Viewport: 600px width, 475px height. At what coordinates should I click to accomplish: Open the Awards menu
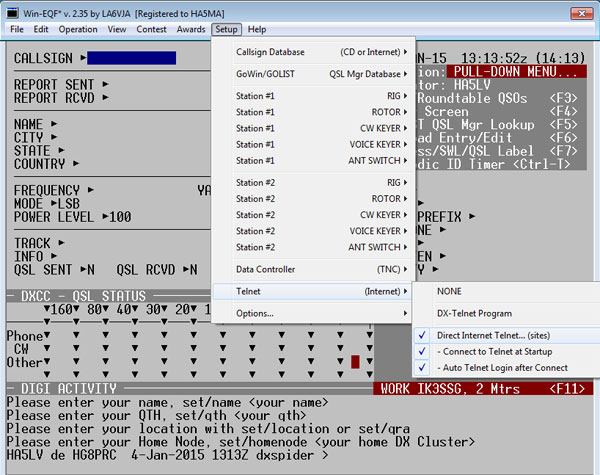pos(191,29)
